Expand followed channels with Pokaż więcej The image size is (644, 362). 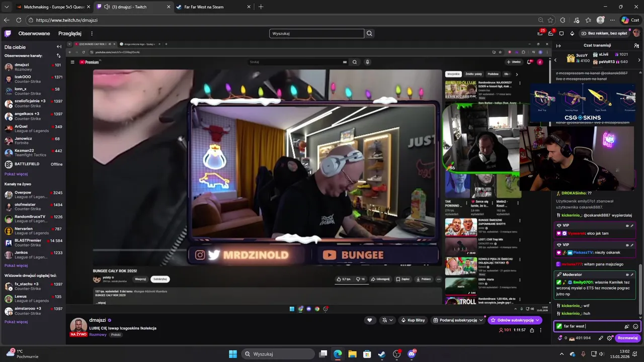click(16, 174)
